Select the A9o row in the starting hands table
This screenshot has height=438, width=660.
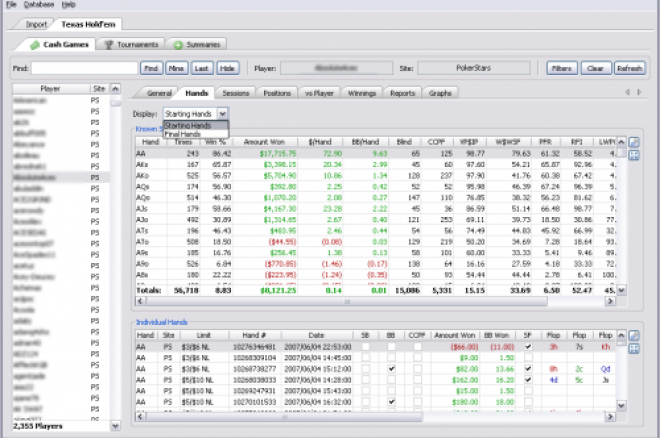(x=377, y=264)
